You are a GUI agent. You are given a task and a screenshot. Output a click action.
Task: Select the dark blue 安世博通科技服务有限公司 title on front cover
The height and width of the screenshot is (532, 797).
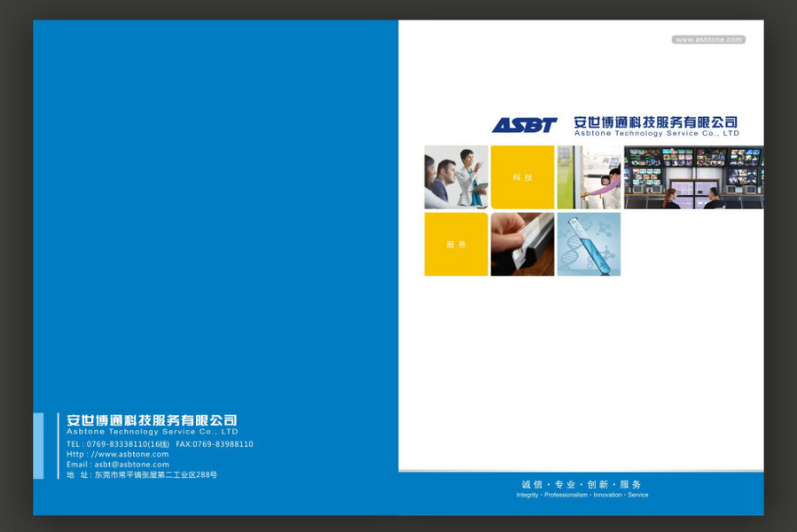656,122
